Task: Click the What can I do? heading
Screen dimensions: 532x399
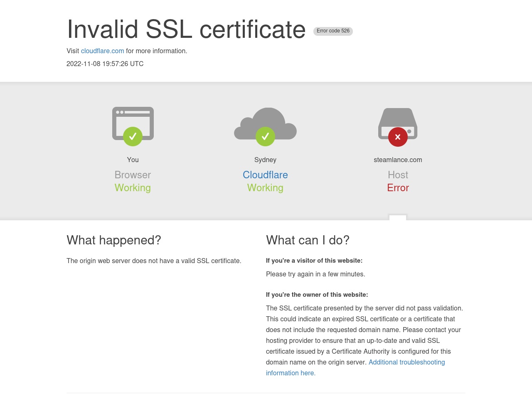Action: click(308, 240)
